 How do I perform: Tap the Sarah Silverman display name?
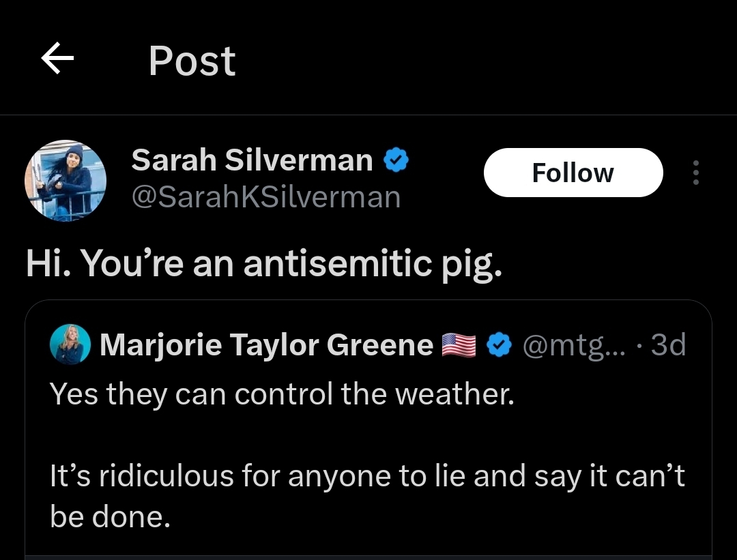[x=252, y=160]
